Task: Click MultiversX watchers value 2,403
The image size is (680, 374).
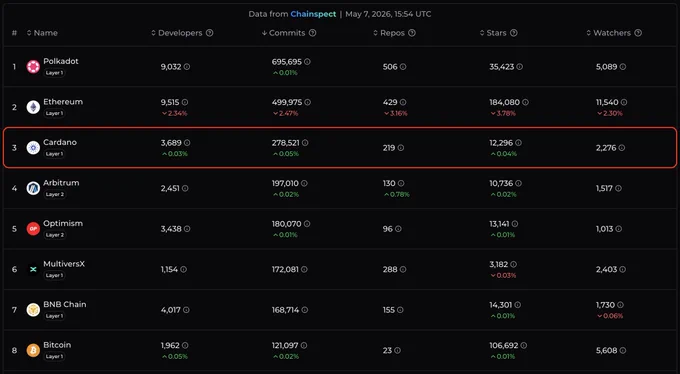Action: (x=606, y=269)
